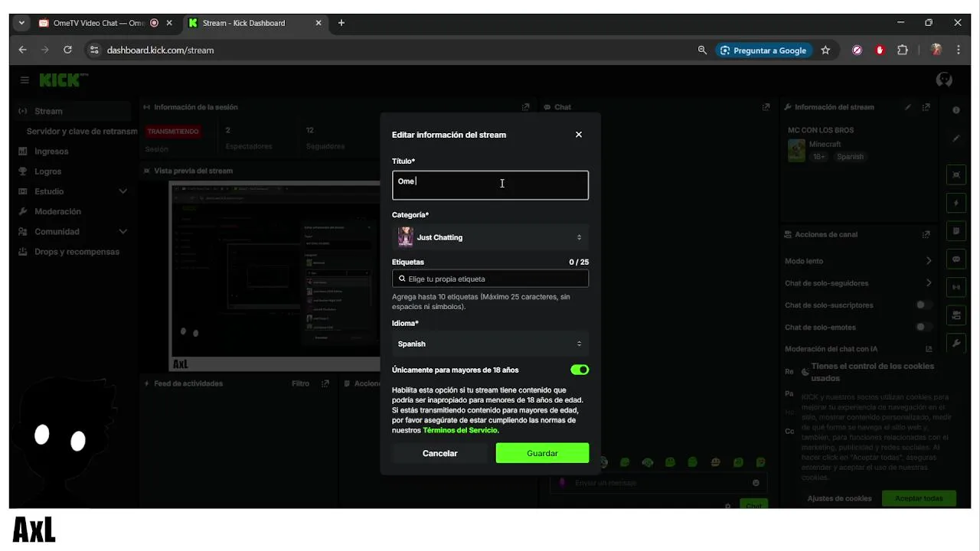Click the site info icon beside URL
This screenshot has width=980, height=551.
point(94,50)
